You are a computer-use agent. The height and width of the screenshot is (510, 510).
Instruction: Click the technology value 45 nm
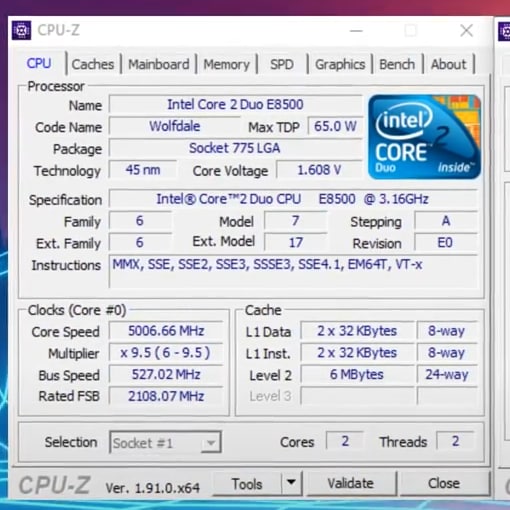click(x=143, y=170)
